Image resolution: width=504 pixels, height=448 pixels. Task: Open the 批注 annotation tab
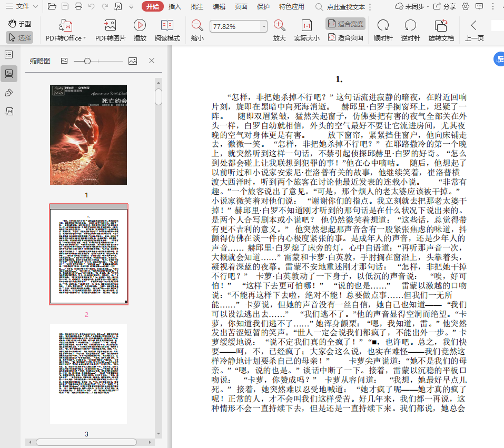click(197, 6)
